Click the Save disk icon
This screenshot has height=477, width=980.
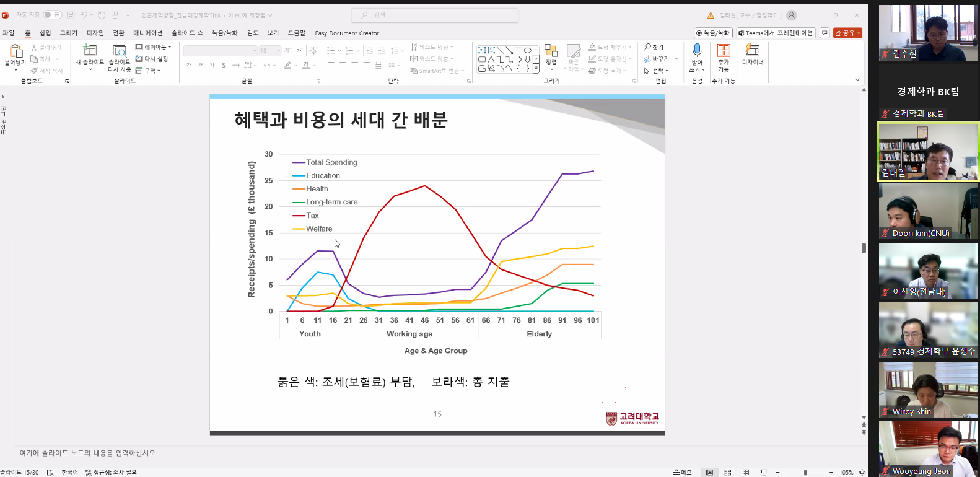[71, 15]
